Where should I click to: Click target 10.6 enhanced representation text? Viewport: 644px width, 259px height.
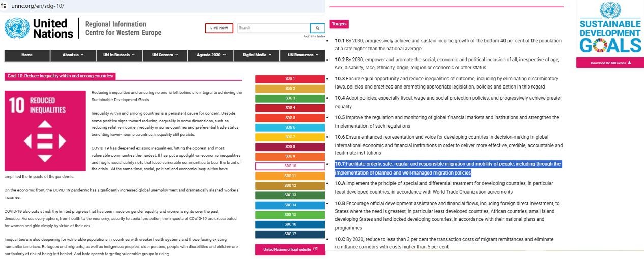point(448,145)
